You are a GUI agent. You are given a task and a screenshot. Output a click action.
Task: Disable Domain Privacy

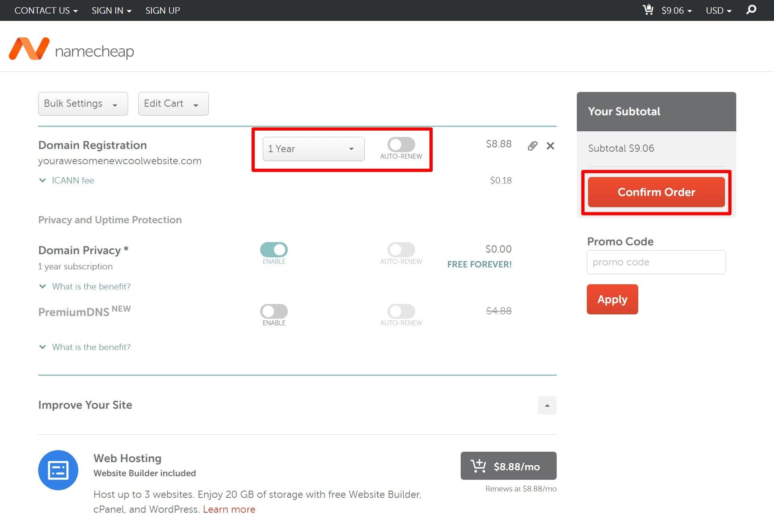pos(274,250)
